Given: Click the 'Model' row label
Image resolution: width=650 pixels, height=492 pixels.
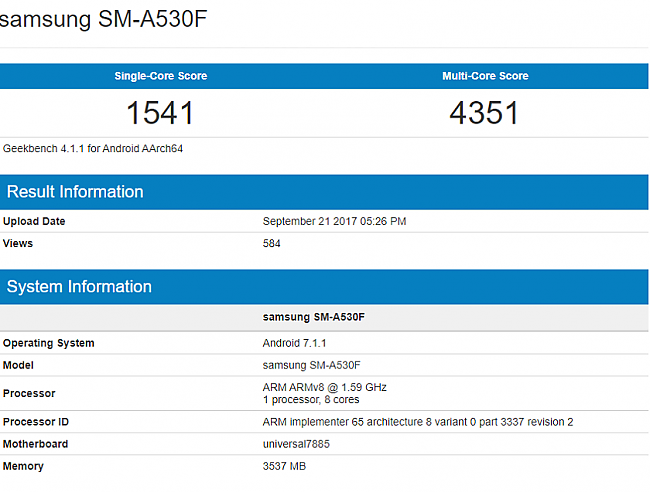Looking at the screenshot, I should click(18, 365).
